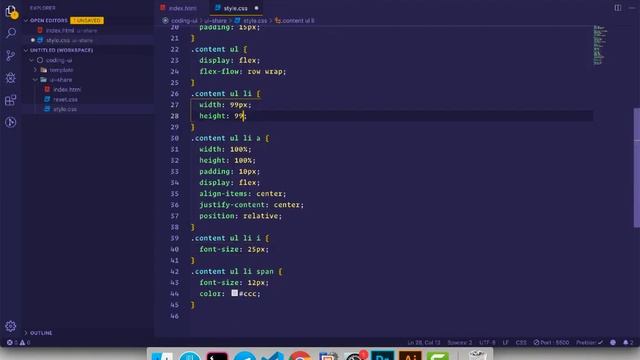Open Finder from the dock
The width and height of the screenshot is (640, 360).
click(x=162, y=356)
